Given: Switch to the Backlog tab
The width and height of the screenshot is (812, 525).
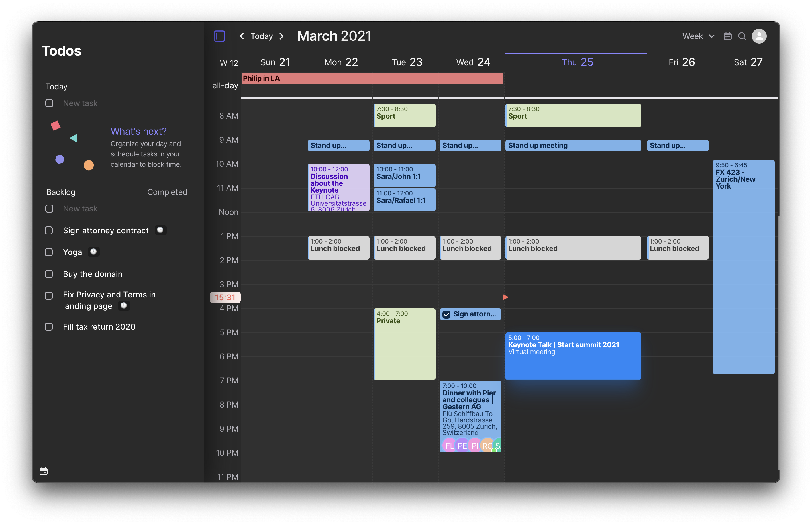Looking at the screenshot, I should (61, 192).
